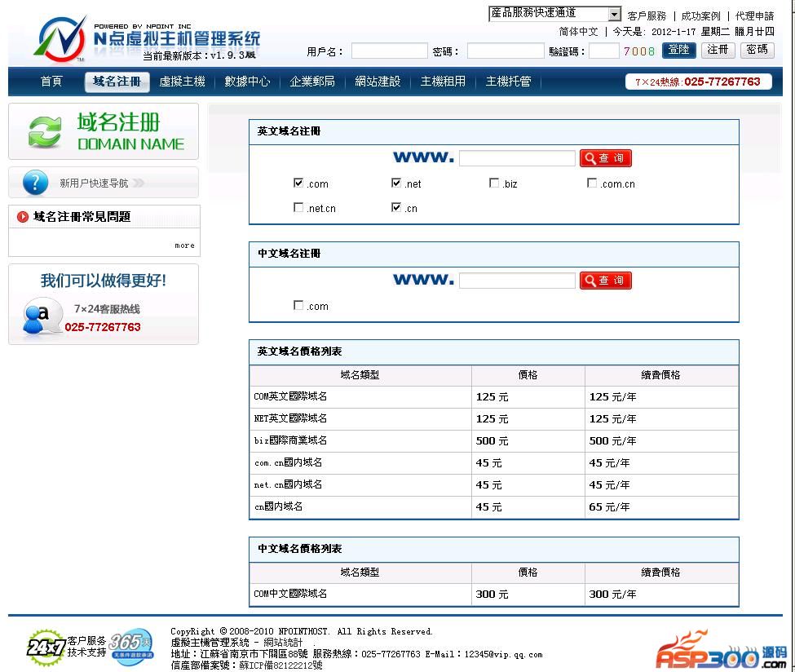Click the 英文域名價格列表 heading

pyautogui.click(x=299, y=351)
